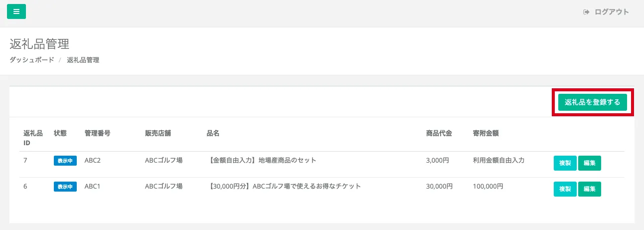Select the 状態 column header
Viewport: 644px width, 230px height.
coord(60,133)
